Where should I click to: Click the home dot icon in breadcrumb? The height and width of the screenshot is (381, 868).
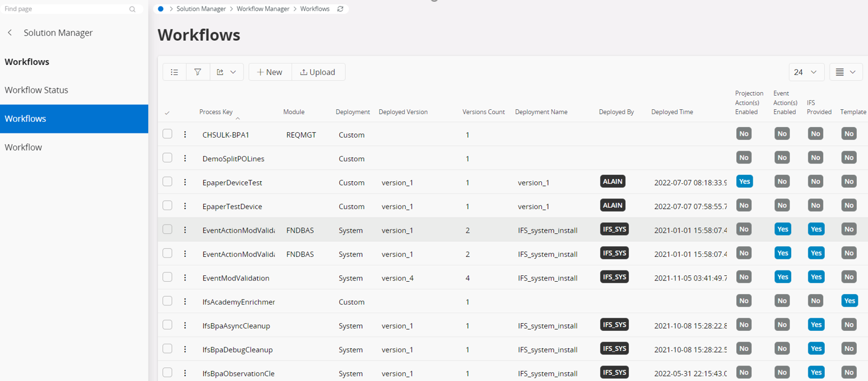(x=161, y=9)
